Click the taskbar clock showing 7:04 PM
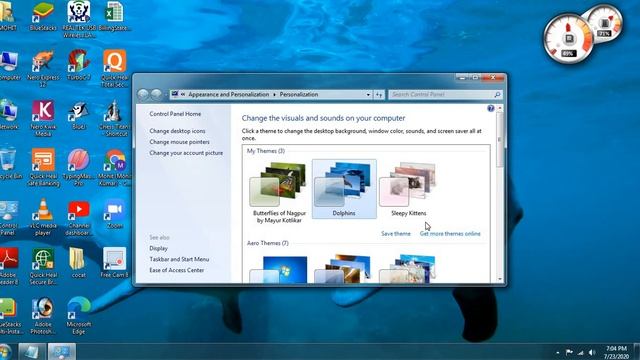This screenshot has width=640, height=360. [x=616, y=352]
